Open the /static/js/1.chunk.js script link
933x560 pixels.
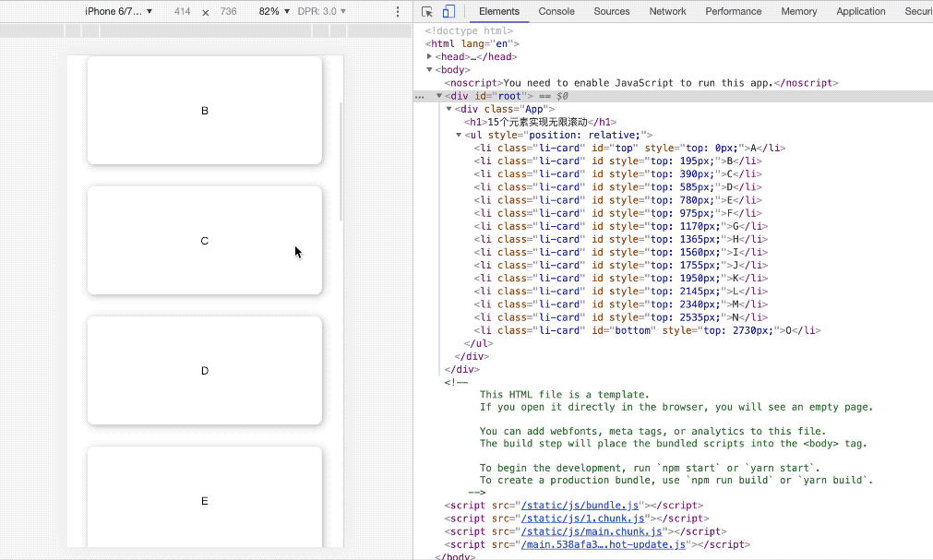click(x=583, y=518)
